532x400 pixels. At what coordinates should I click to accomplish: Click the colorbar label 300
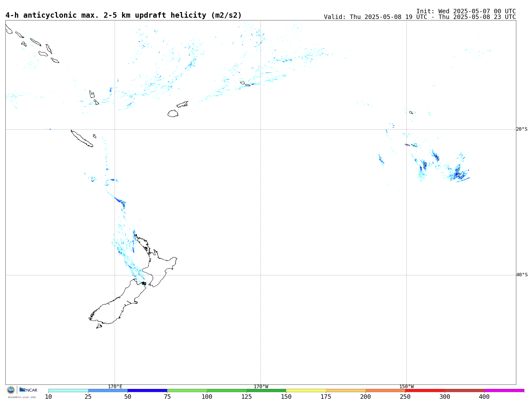click(x=445, y=397)
